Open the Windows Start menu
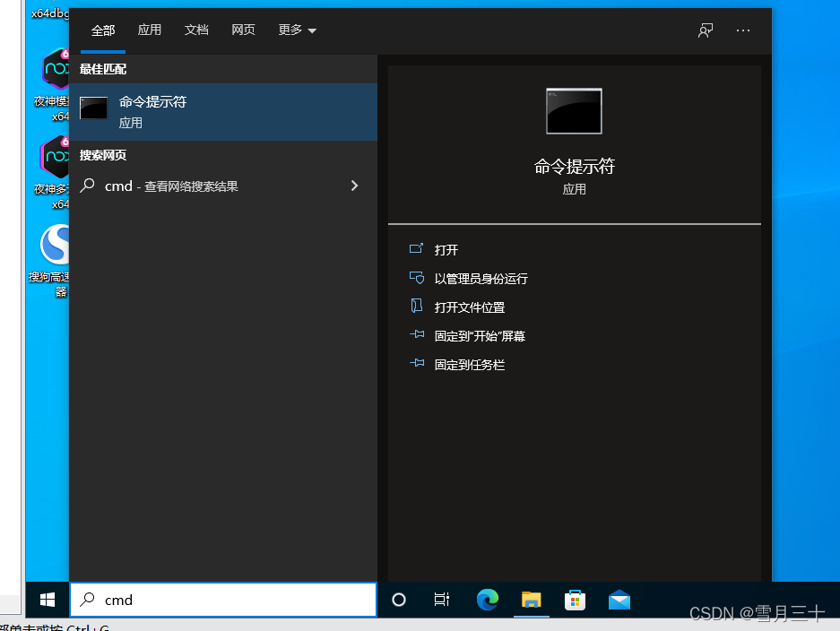 coord(48,600)
